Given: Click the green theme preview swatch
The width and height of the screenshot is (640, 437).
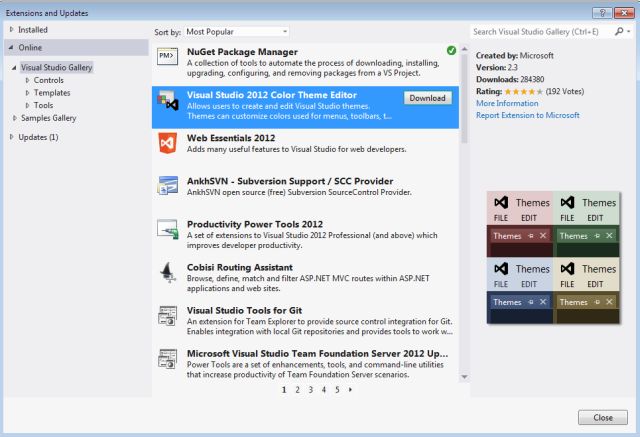Looking at the screenshot, I should tap(586, 224).
